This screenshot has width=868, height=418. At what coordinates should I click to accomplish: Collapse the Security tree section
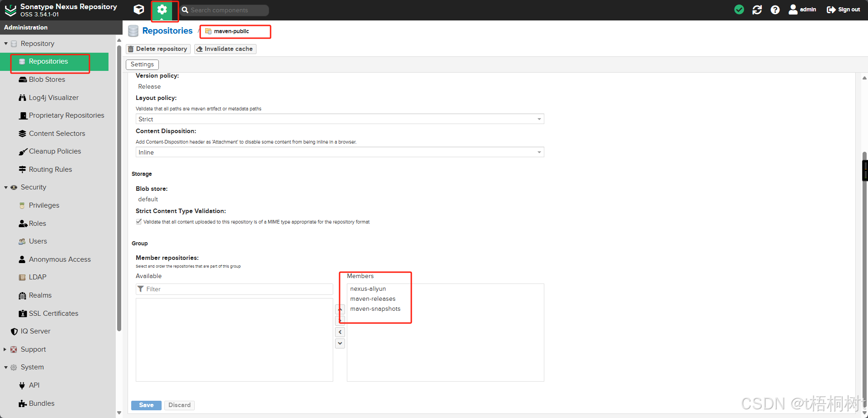pos(6,187)
